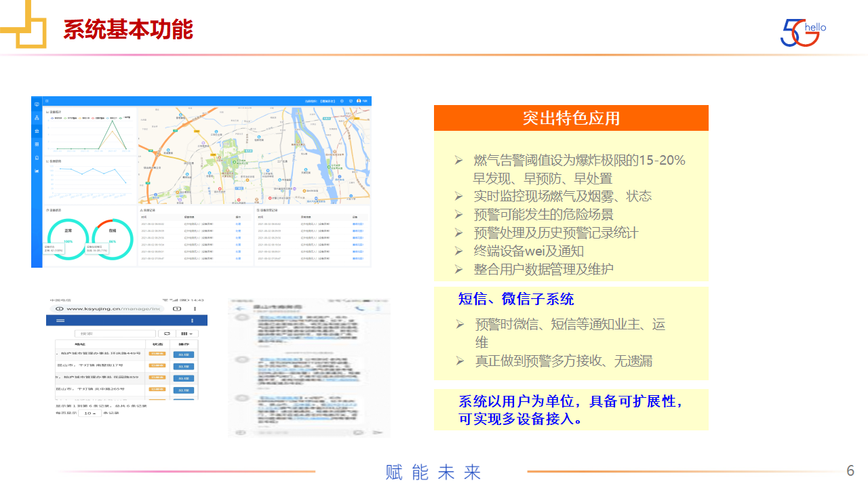This screenshot has height=488, width=868.
Task: Click the settings gear in dashboard header
Action: 342,101
